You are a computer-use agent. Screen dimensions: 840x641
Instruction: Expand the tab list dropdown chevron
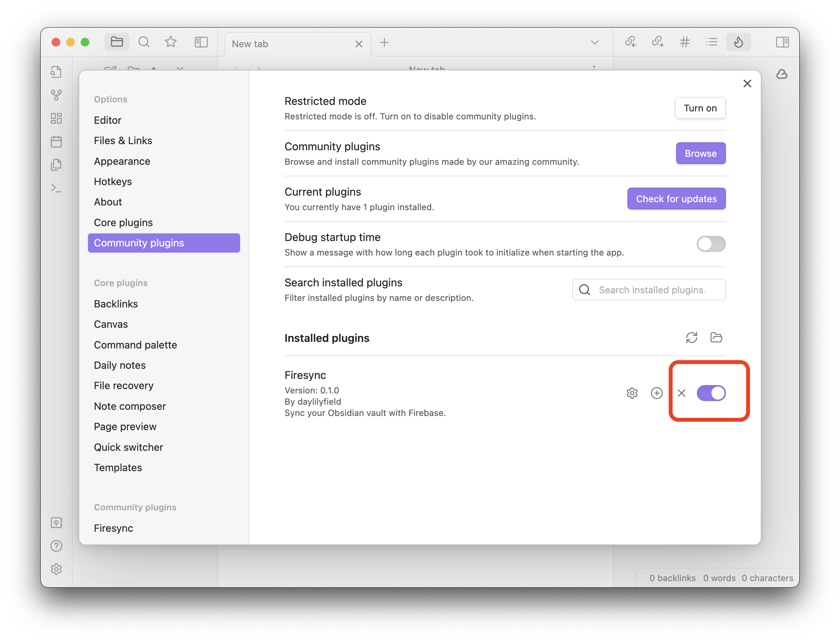(x=594, y=42)
